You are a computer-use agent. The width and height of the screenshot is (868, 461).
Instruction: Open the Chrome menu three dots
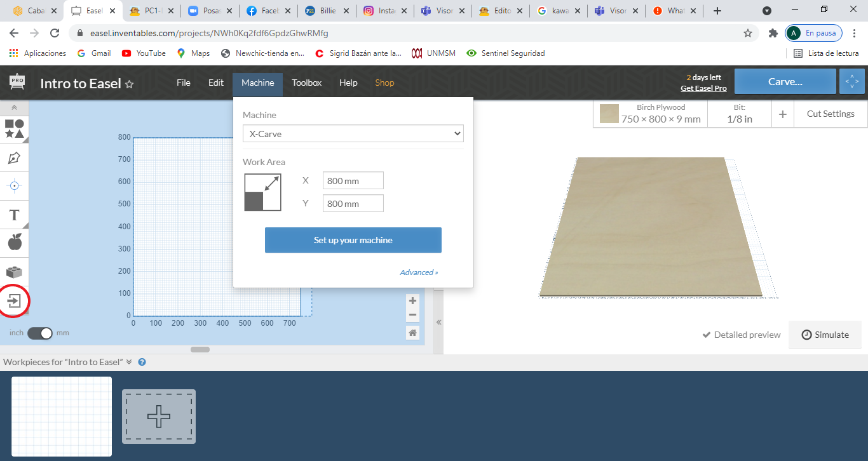click(x=855, y=33)
